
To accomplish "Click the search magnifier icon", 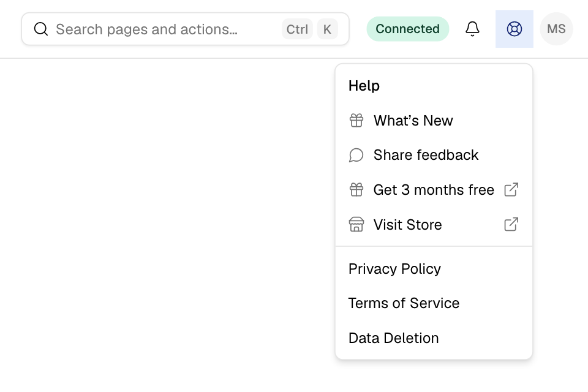I will point(41,29).
